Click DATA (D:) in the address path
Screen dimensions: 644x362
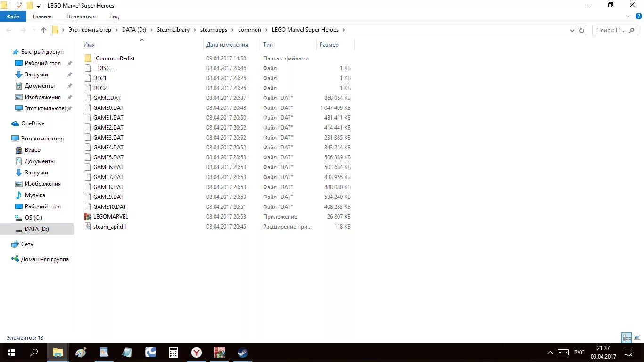134,30
